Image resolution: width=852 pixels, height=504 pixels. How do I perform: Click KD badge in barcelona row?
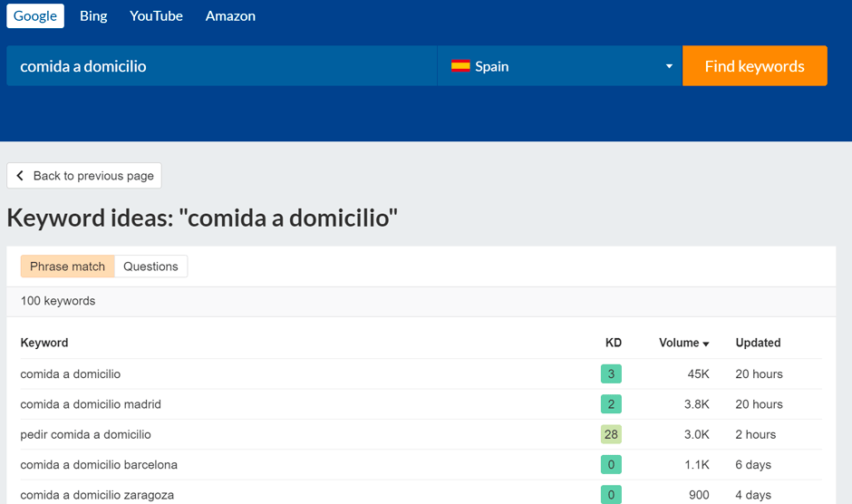point(611,465)
